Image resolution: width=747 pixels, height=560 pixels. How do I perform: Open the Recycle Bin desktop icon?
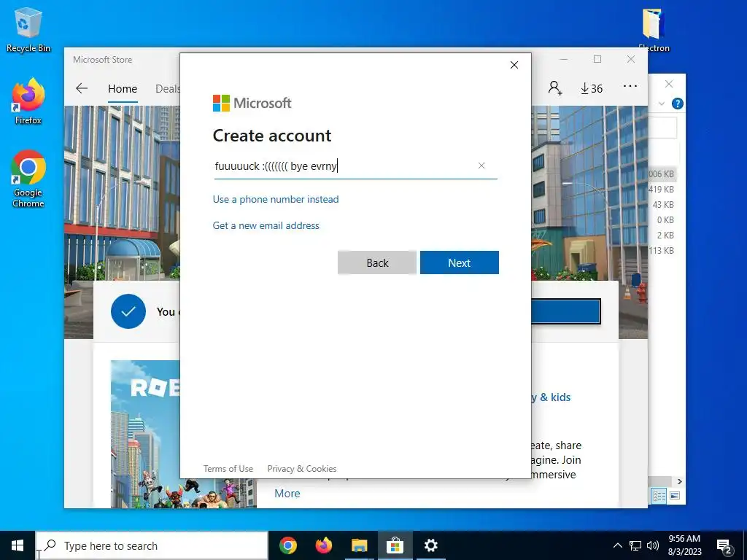pos(28,29)
